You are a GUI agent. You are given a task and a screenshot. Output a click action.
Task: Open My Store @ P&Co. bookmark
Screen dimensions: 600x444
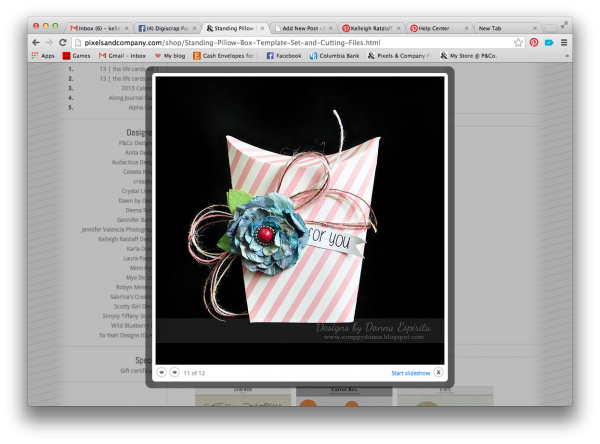pyautogui.click(x=468, y=56)
